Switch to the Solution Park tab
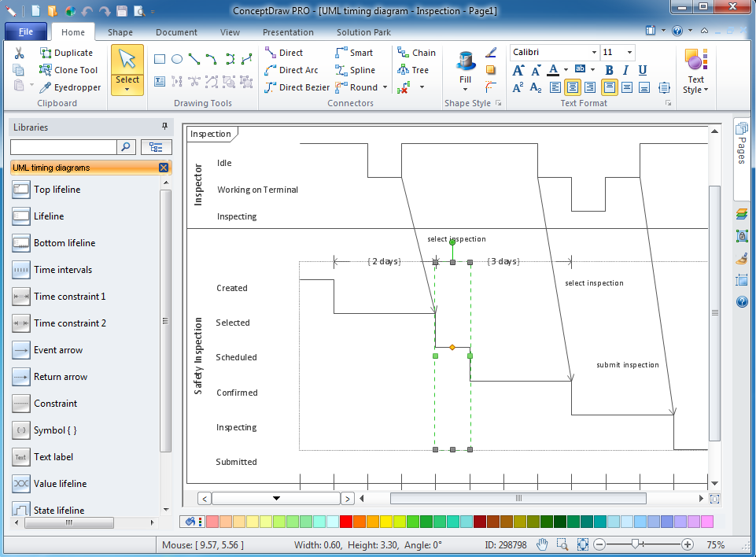This screenshot has height=557, width=756. (x=363, y=32)
